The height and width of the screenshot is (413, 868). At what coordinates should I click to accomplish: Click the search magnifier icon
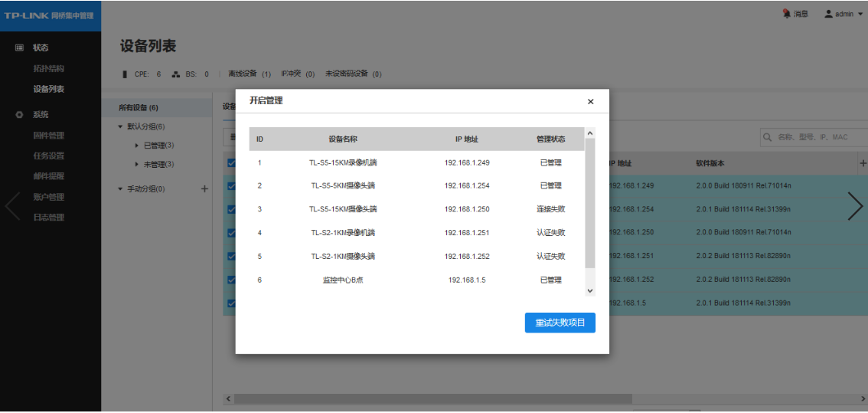coord(768,137)
